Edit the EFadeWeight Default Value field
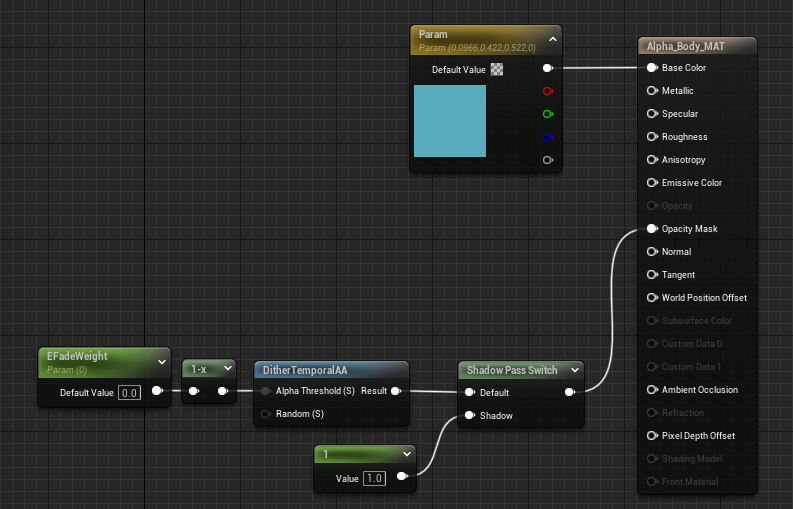Screen dimensions: 793x509 (x=130, y=393)
